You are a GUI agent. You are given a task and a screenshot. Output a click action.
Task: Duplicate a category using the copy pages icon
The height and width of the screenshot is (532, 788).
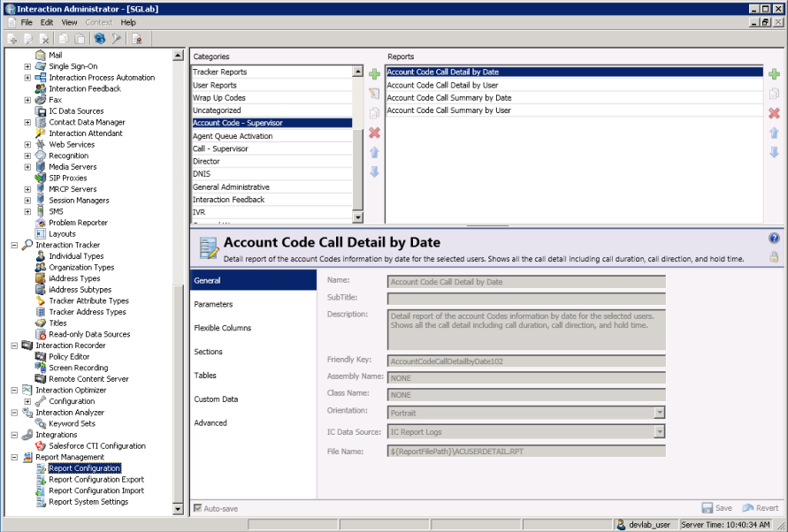[x=374, y=112]
